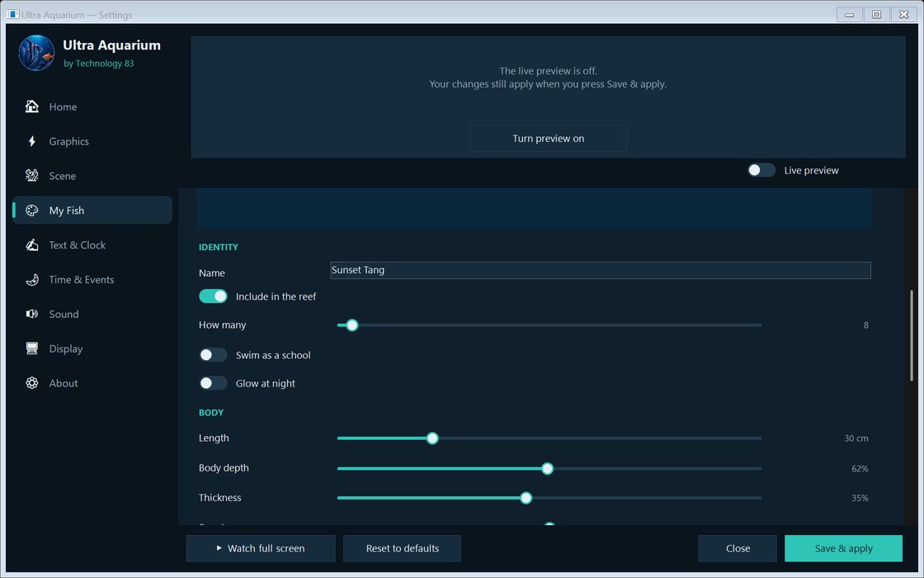This screenshot has height=578, width=924.
Task: Click the Graphics lightning bolt icon
Action: [32, 141]
